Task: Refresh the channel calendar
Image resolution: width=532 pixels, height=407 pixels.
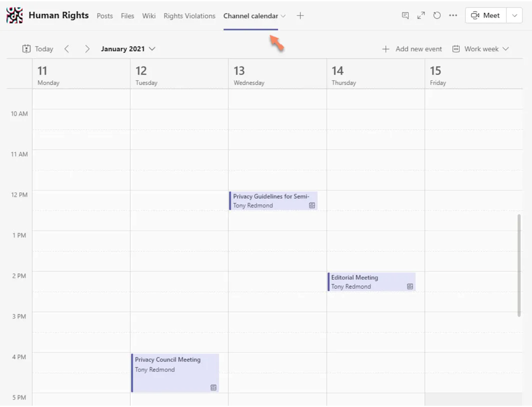Action: (437, 15)
